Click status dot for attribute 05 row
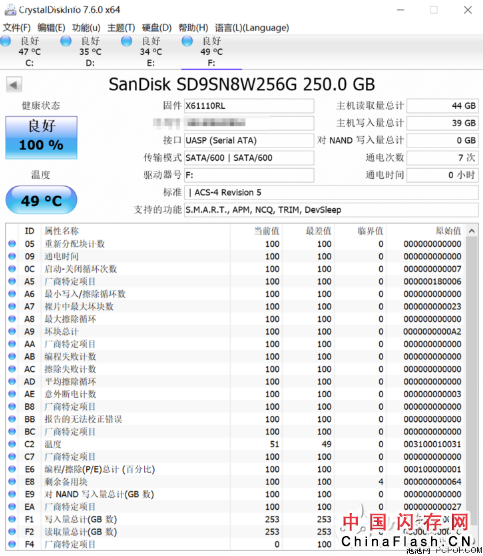The height and width of the screenshot is (556, 483). coord(12,244)
